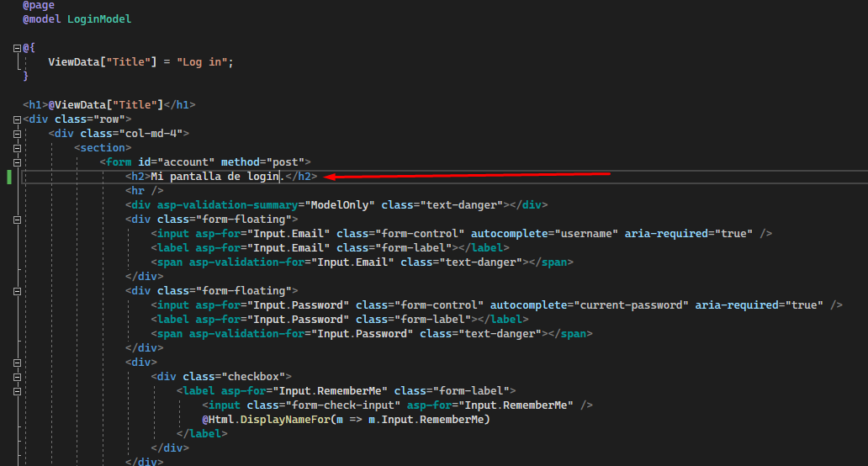Click the @page directive on first line
868x466 pixels.
pos(39,5)
